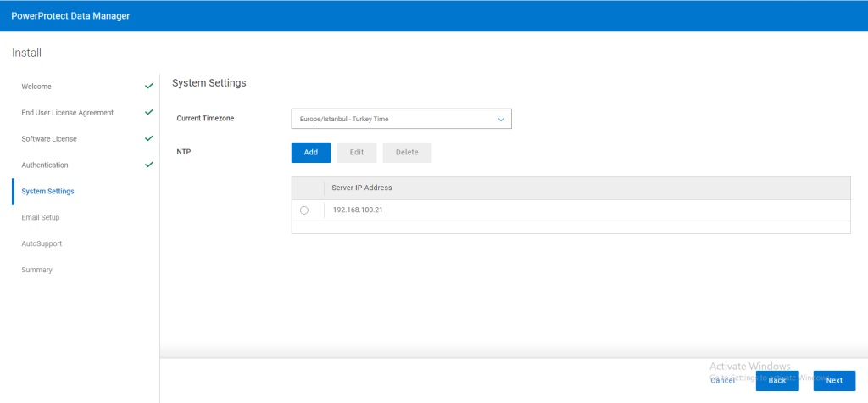Switch to the Authentication step
Image resolution: width=868 pixels, height=403 pixels.
[45, 165]
